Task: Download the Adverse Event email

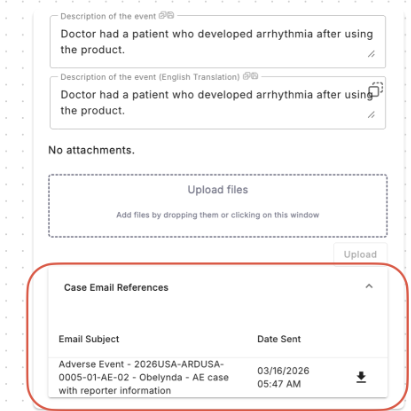Action: pyautogui.click(x=361, y=377)
